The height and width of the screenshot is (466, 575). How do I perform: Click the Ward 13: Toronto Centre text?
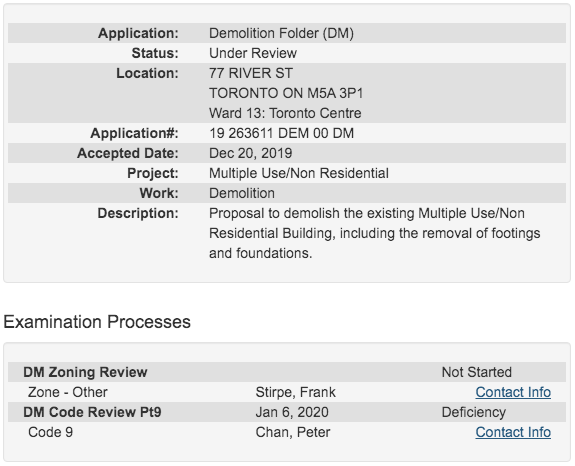point(285,113)
